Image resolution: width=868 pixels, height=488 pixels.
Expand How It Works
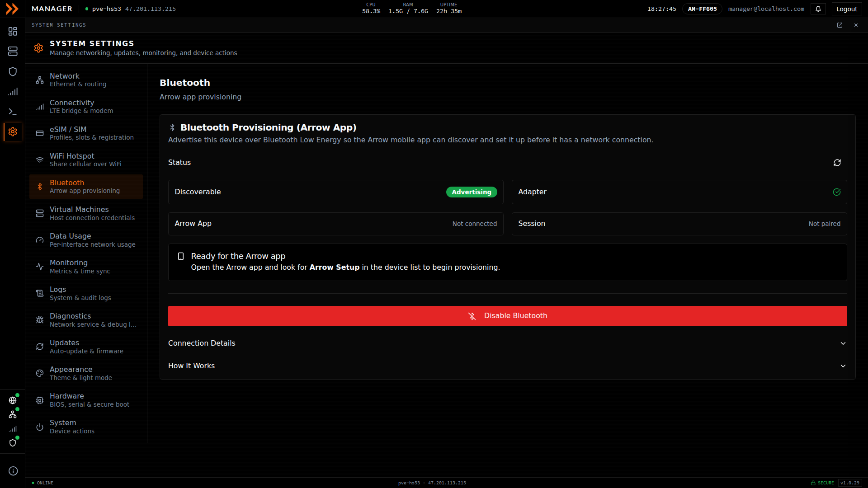507,366
